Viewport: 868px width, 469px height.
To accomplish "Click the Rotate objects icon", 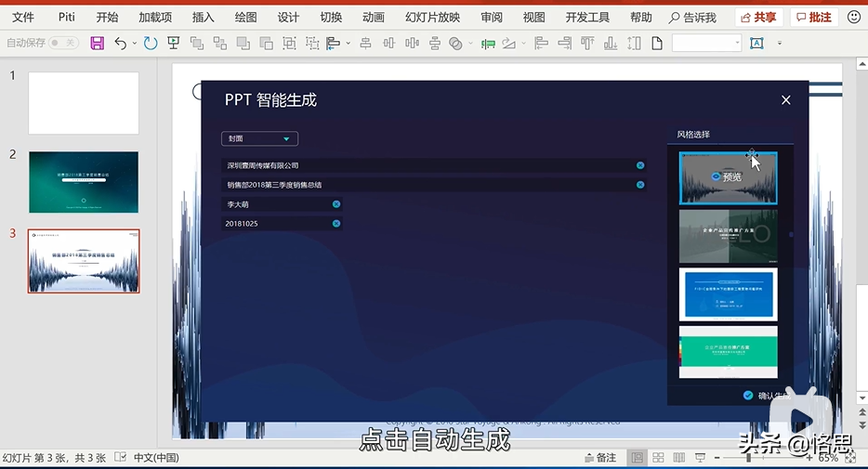I will coord(508,43).
